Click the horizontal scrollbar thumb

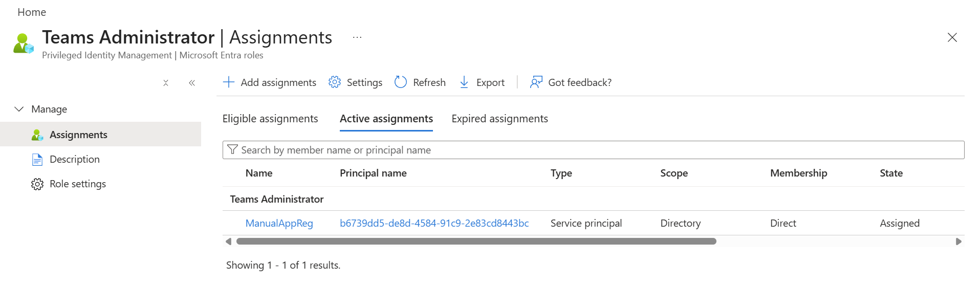pos(476,242)
